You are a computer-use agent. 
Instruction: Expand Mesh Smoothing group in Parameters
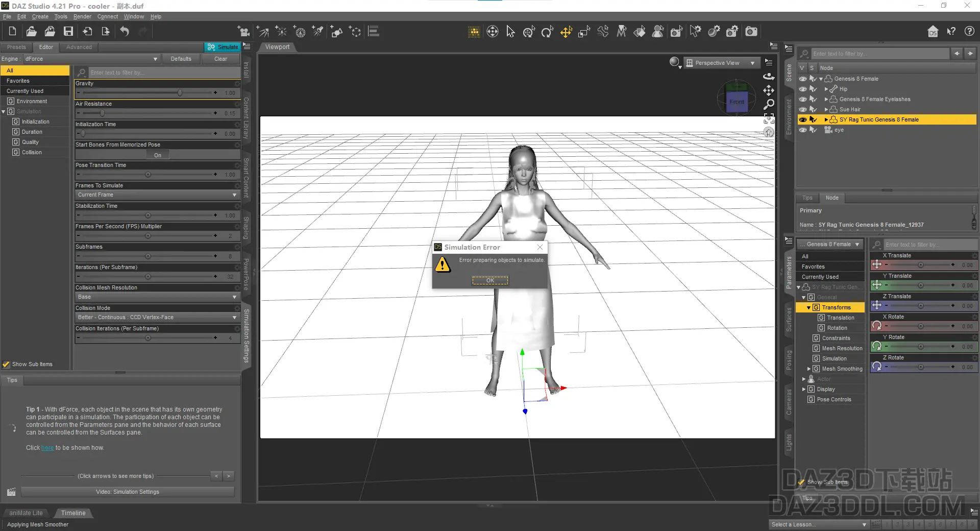click(x=809, y=369)
